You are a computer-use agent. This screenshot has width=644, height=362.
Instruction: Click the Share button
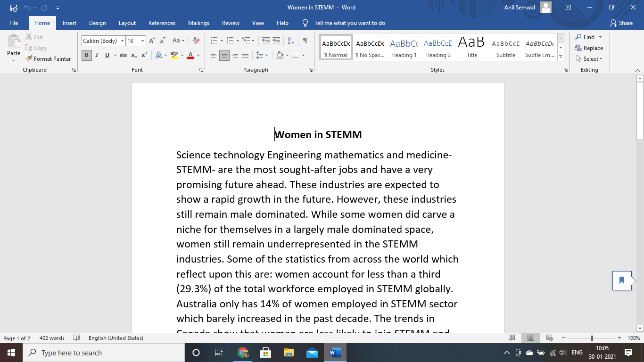[621, 23]
